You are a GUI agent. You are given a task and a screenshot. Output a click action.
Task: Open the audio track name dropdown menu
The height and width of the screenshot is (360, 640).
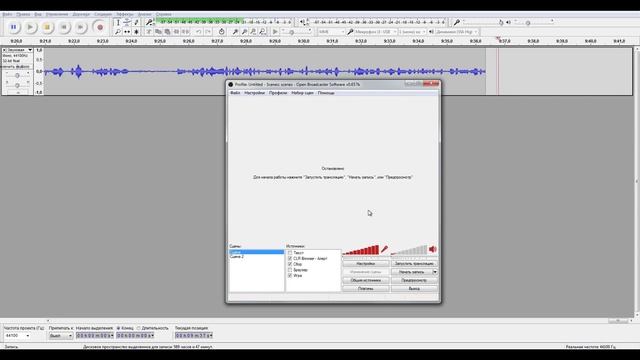point(20,50)
